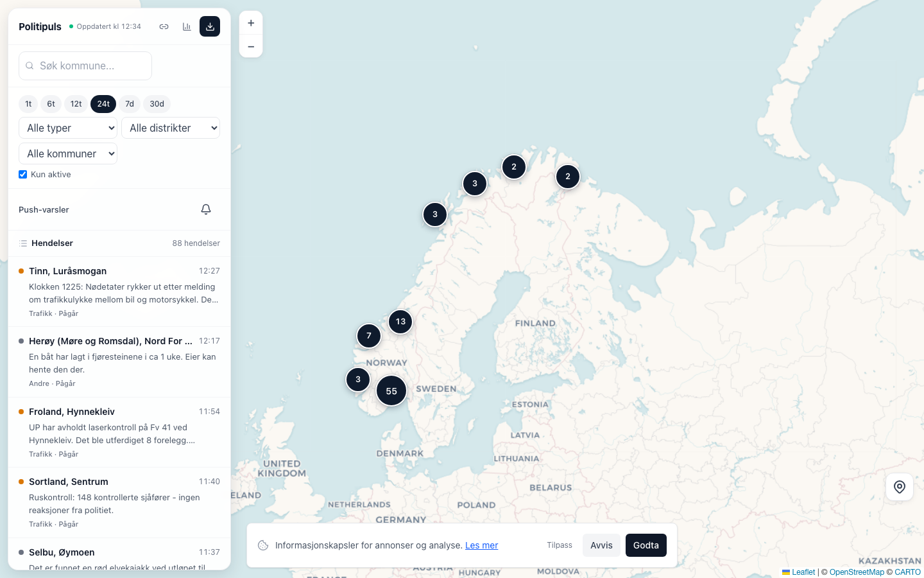Open map cluster with 7 events
Image resolution: width=924 pixels, height=578 pixels.
(369, 336)
